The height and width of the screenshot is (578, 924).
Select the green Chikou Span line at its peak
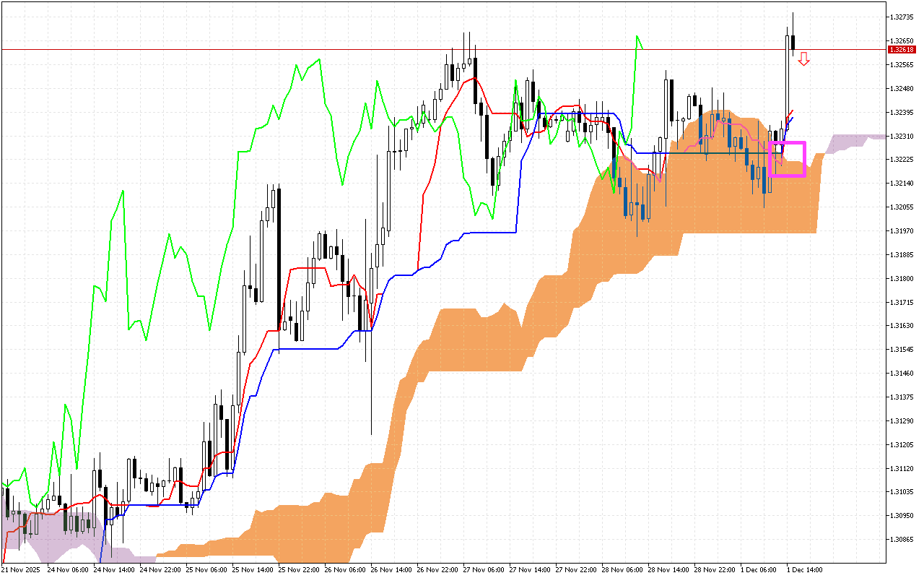(638, 36)
